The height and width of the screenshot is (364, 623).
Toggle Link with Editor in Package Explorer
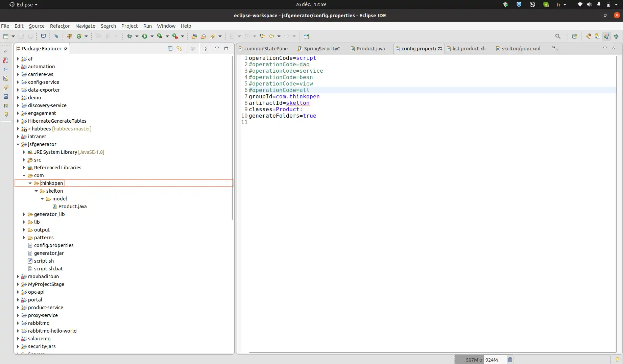click(179, 48)
